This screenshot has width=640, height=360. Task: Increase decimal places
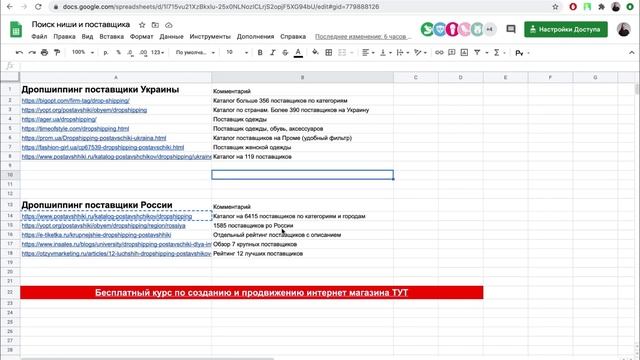(143, 53)
